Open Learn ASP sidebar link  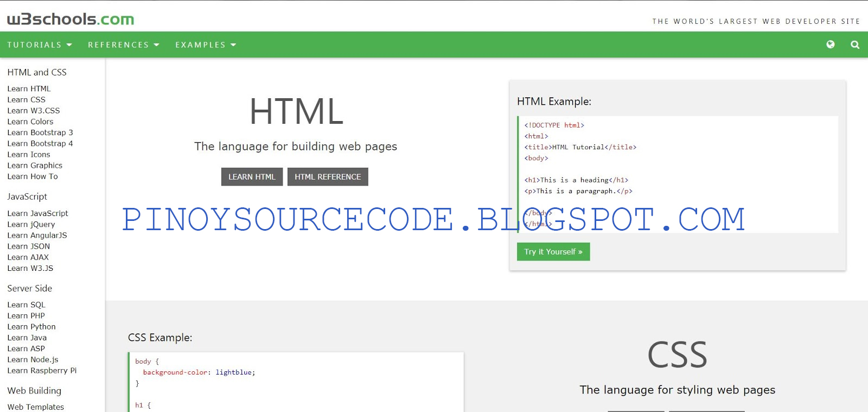pos(26,348)
